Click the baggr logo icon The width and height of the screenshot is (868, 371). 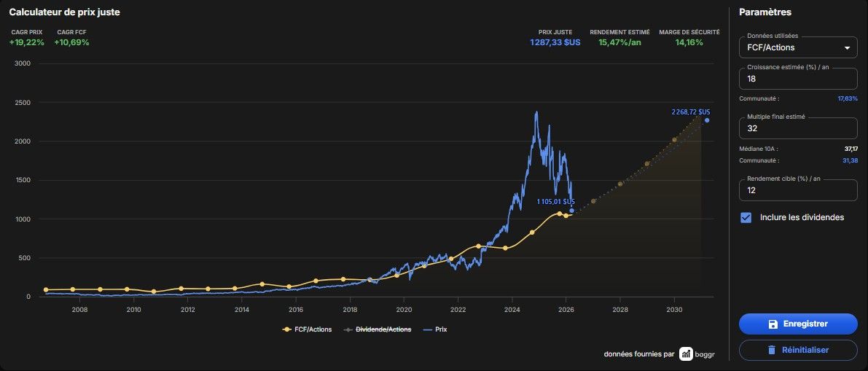(686, 354)
